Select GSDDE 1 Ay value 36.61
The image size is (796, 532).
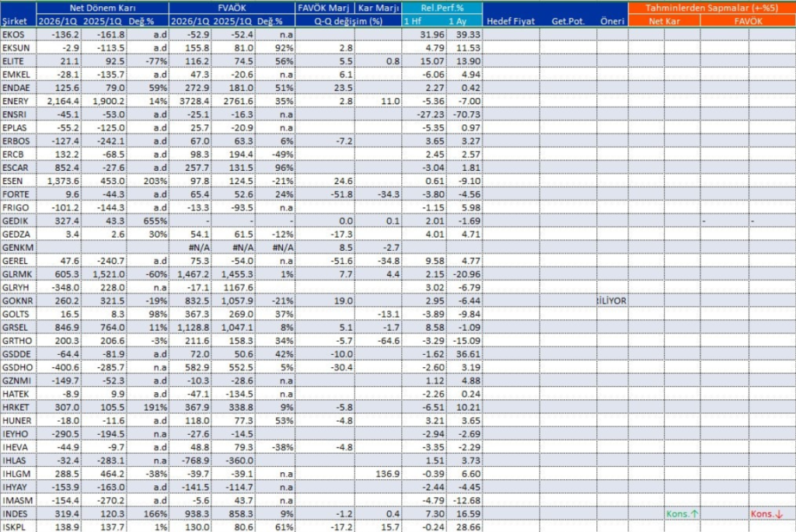pyautogui.click(x=468, y=354)
